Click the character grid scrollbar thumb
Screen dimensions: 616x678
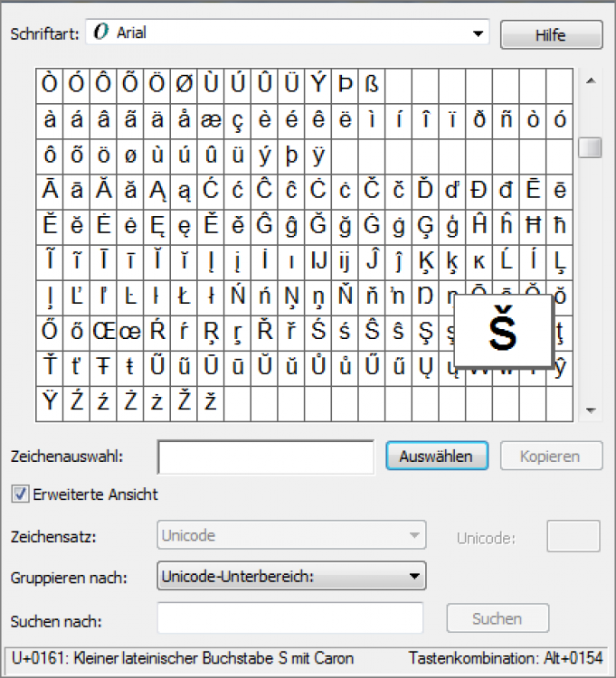tap(590, 147)
